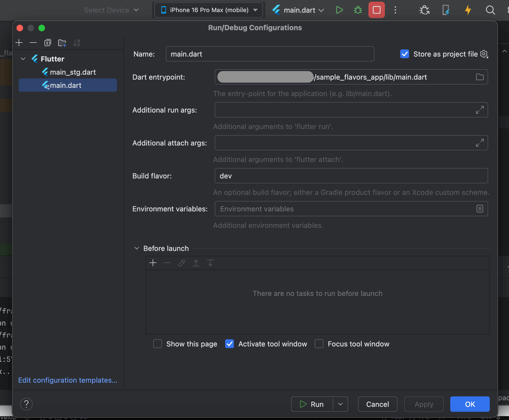Screen dimensions: 509x420
Task: Move the Before launch task up
Action: point(196,263)
